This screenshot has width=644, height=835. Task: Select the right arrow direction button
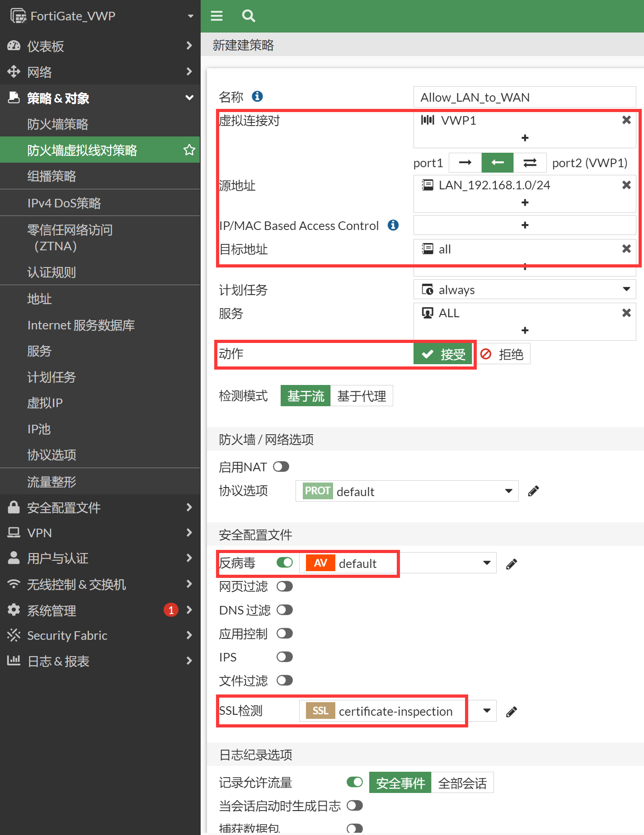point(465,163)
